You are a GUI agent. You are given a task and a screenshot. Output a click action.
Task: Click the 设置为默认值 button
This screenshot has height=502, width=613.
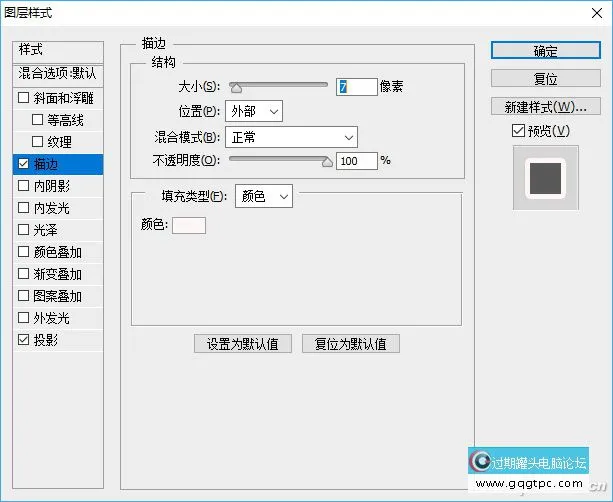click(243, 344)
